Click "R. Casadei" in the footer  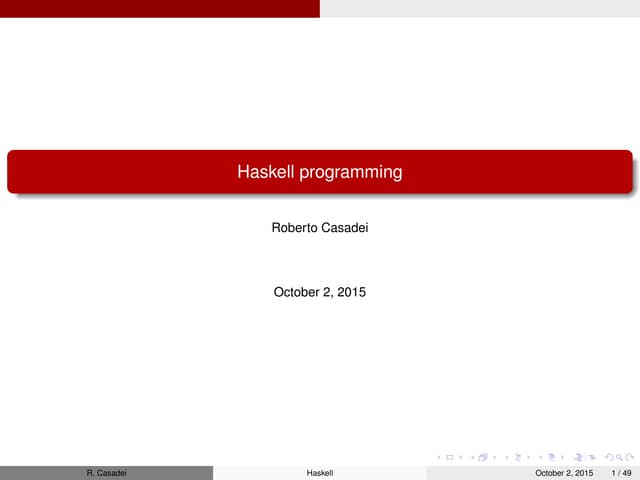(106, 472)
